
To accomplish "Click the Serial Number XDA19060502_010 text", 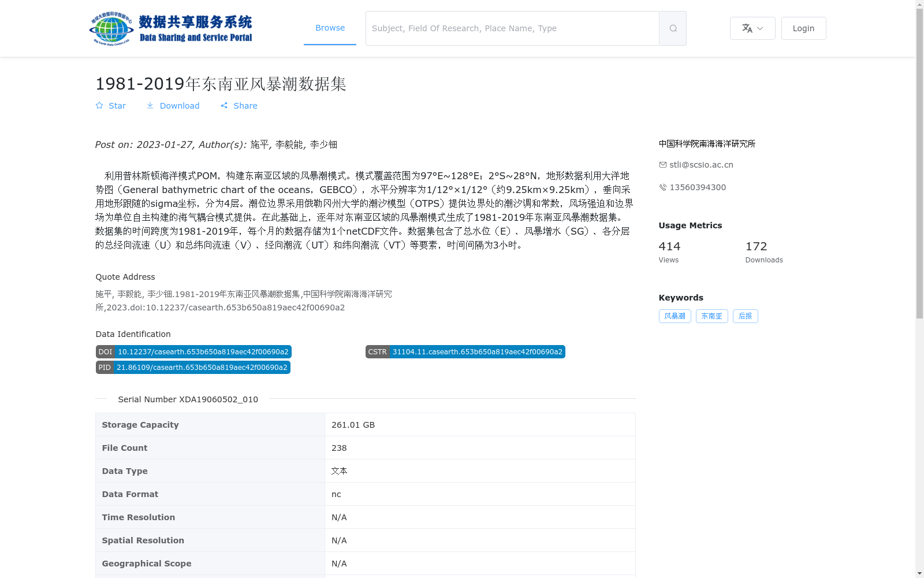I will (188, 399).
